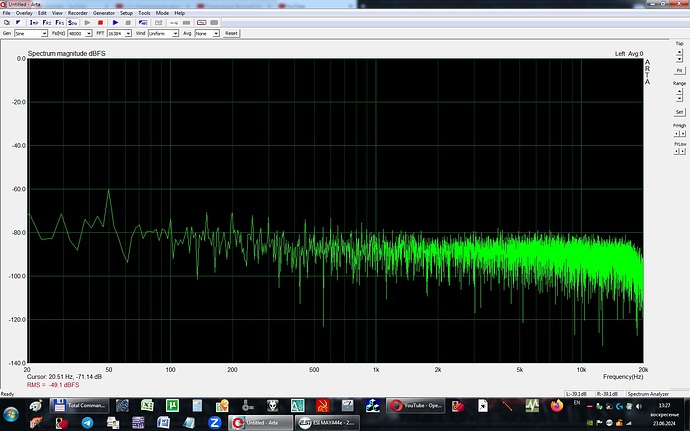Viewport: 690px width, 431px height.
Task: Click the volume speaker tray icon
Action: pos(639,406)
